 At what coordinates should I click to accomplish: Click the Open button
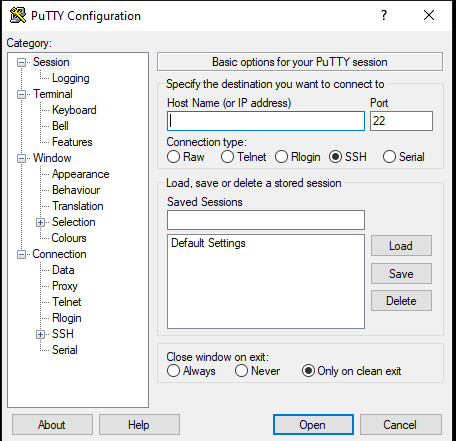click(x=313, y=425)
